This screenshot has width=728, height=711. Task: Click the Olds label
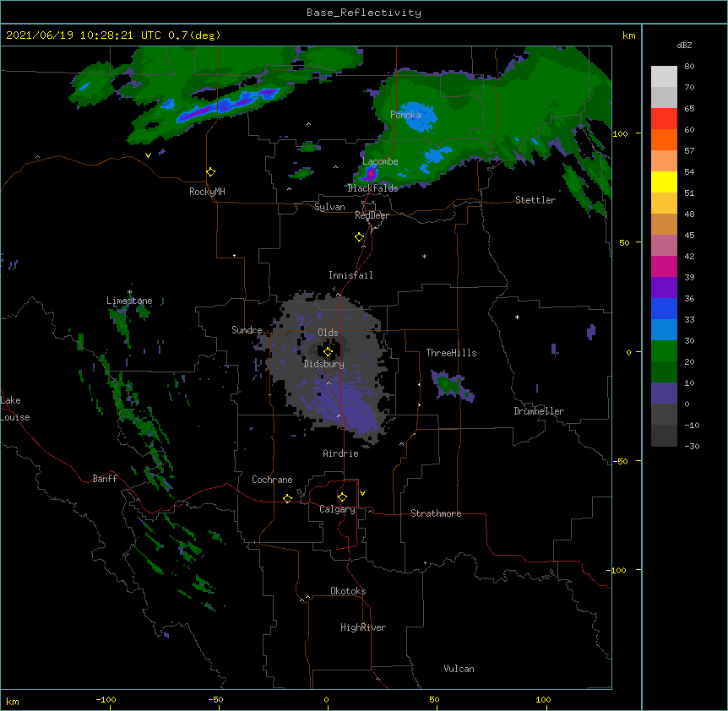(328, 333)
